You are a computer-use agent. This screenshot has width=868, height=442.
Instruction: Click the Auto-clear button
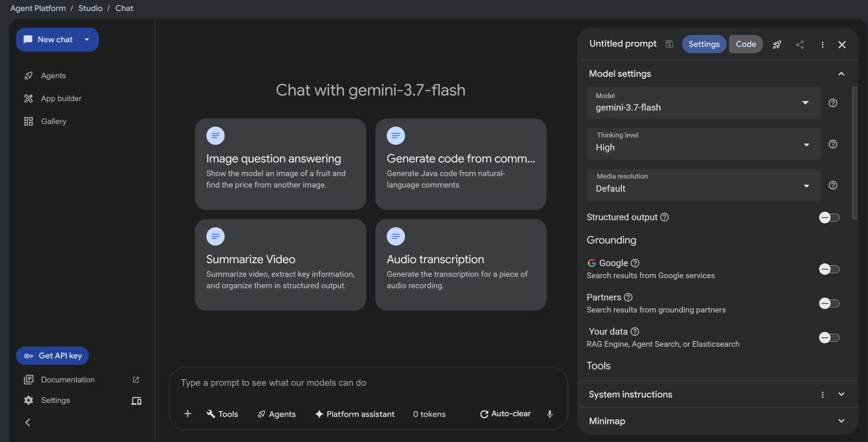[x=505, y=414]
